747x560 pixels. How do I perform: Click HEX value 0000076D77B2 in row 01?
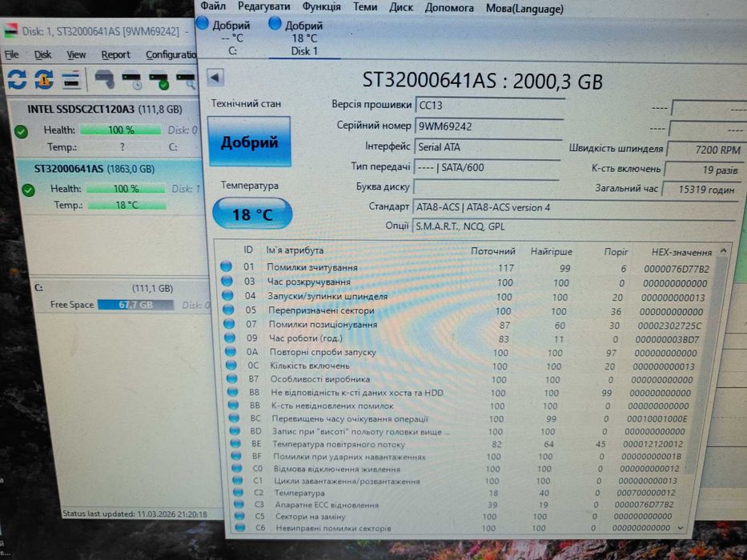pyautogui.click(x=676, y=269)
